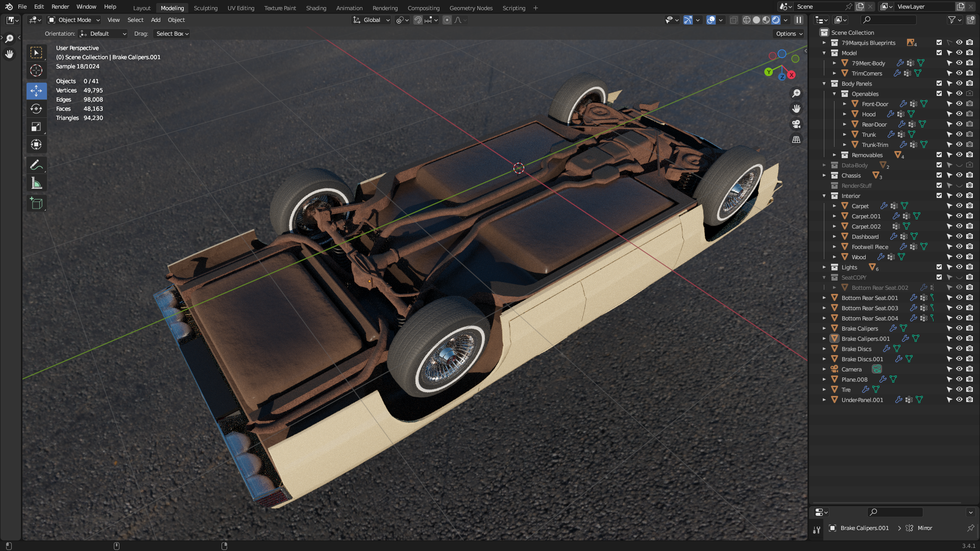Open the Add menu in header
Image resolution: width=980 pixels, height=551 pixels.
(156, 20)
